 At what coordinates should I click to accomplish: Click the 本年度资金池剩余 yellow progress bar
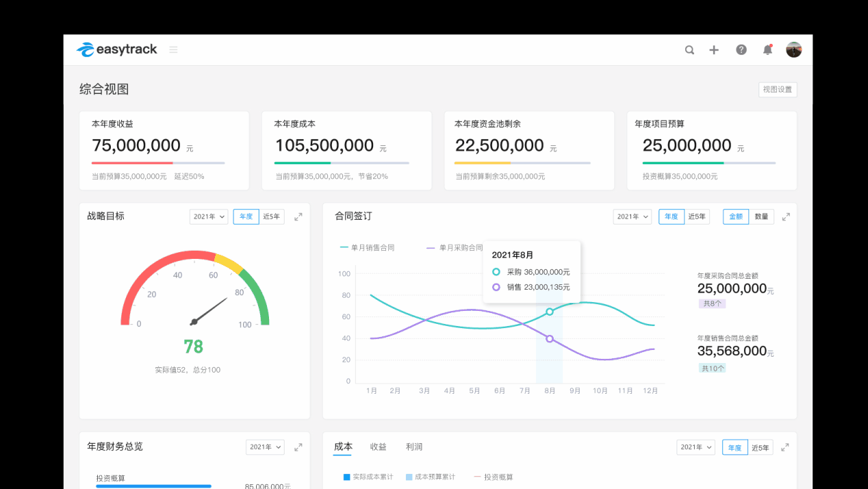(x=483, y=163)
